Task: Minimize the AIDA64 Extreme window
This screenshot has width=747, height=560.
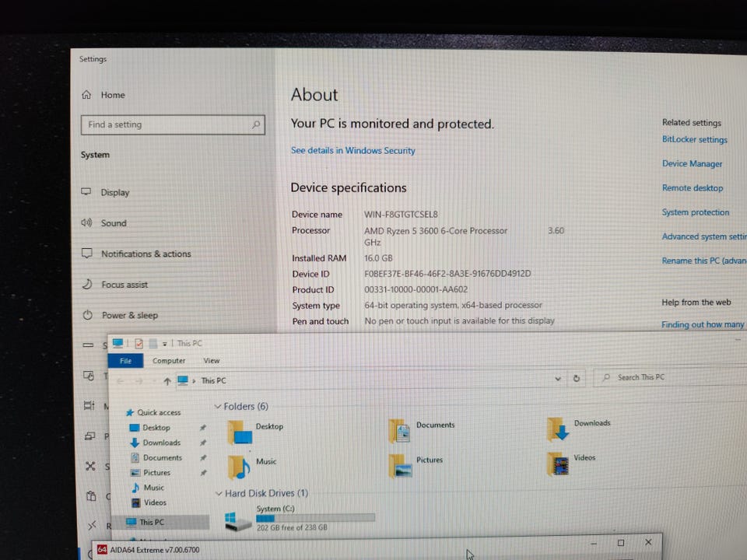Action: [594, 543]
